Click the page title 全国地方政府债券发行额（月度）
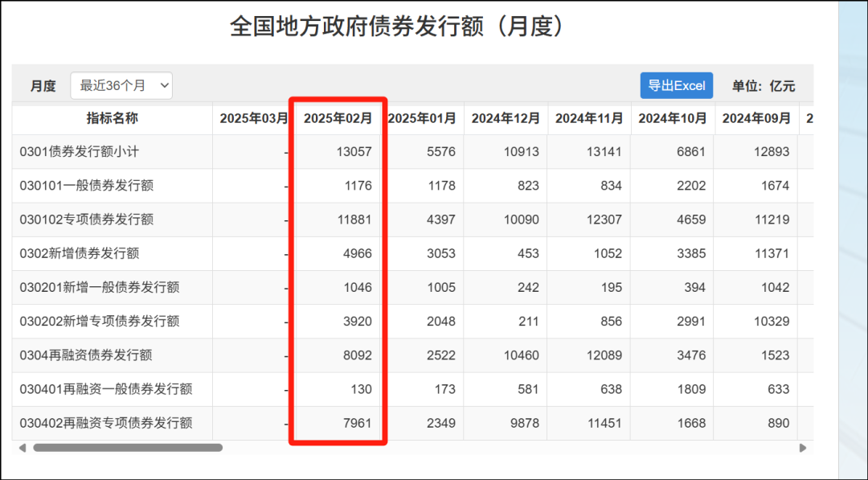 (399, 26)
